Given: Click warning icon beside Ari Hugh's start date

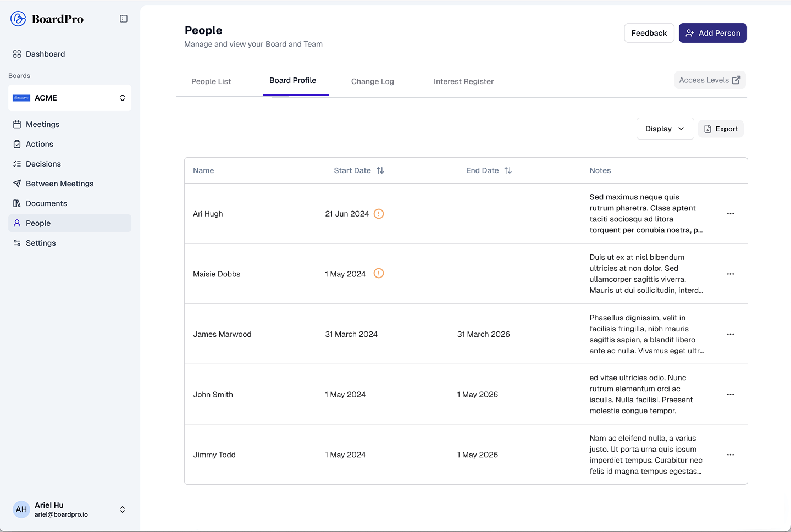Looking at the screenshot, I should click(x=379, y=214).
